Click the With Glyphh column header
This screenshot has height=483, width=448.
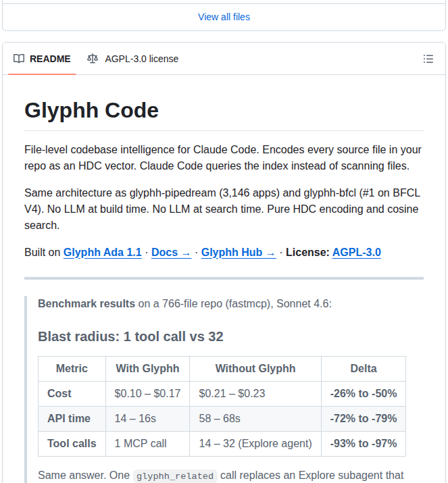coord(147,369)
